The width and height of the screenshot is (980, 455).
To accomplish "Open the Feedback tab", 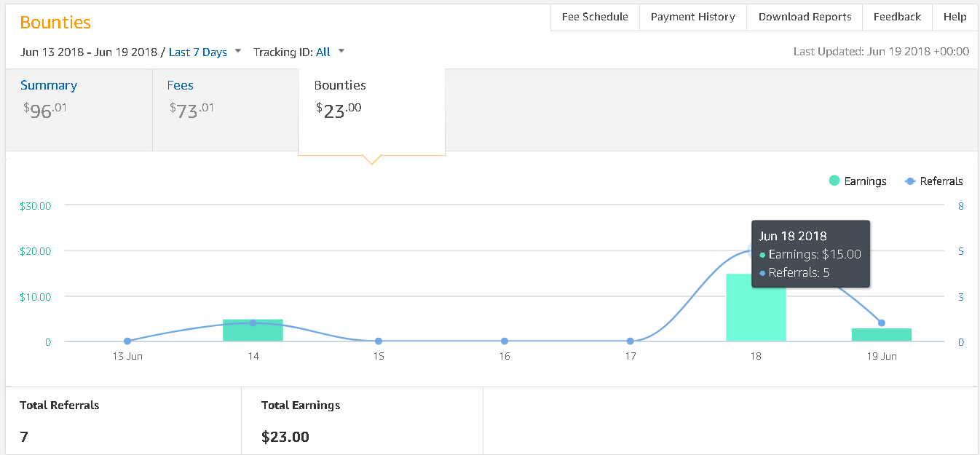I will pyautogui.click(x=897, y=17).
